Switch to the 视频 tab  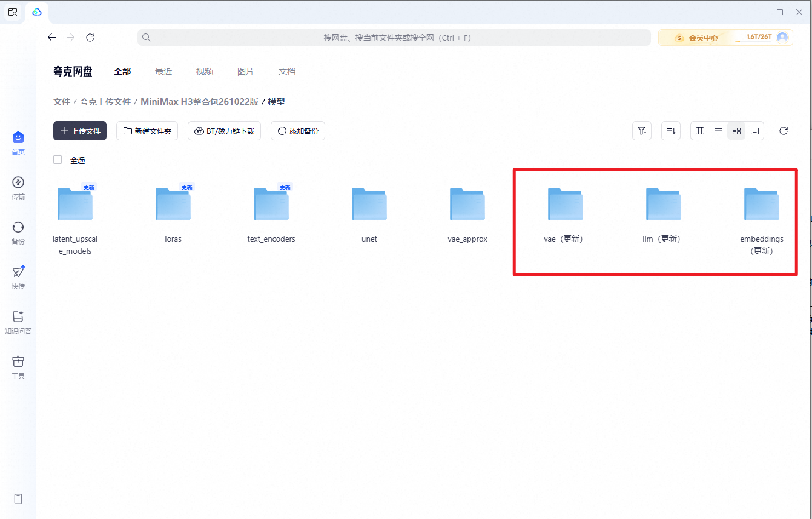coord(205,71)
